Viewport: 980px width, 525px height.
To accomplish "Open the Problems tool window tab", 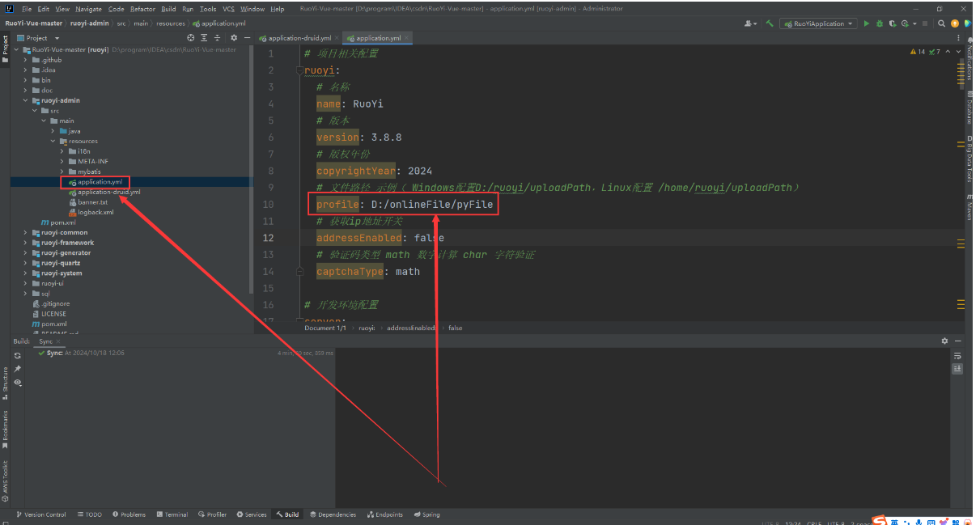I will tap(129, 514).
